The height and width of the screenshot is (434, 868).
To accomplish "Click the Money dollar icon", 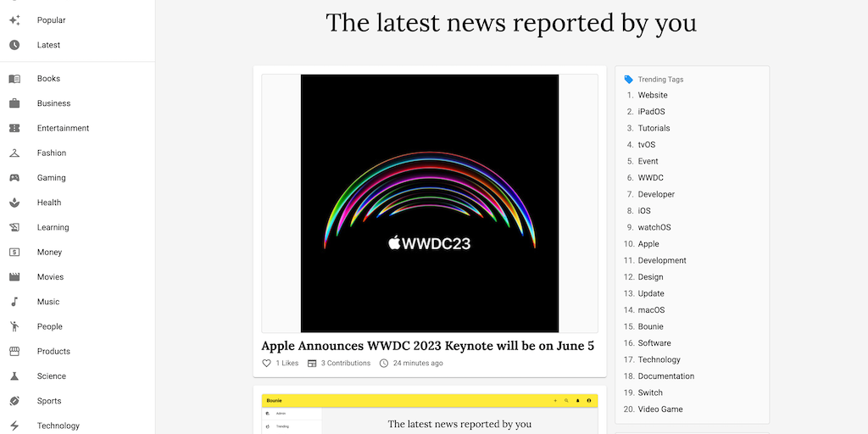I will [14, 252].
